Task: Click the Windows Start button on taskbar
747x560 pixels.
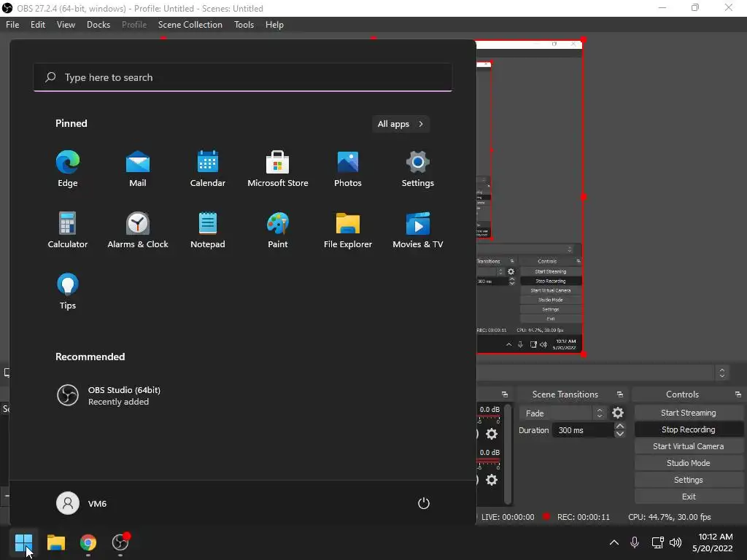Action: tap(23, 542)
